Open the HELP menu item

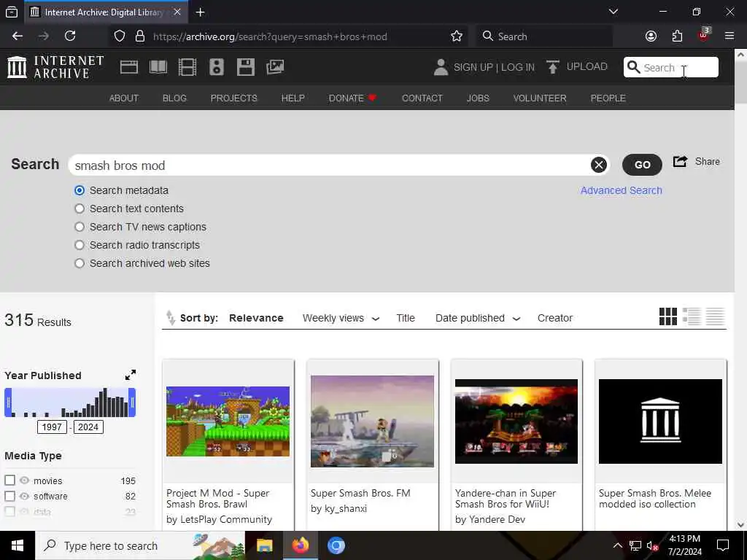[293, 98]
